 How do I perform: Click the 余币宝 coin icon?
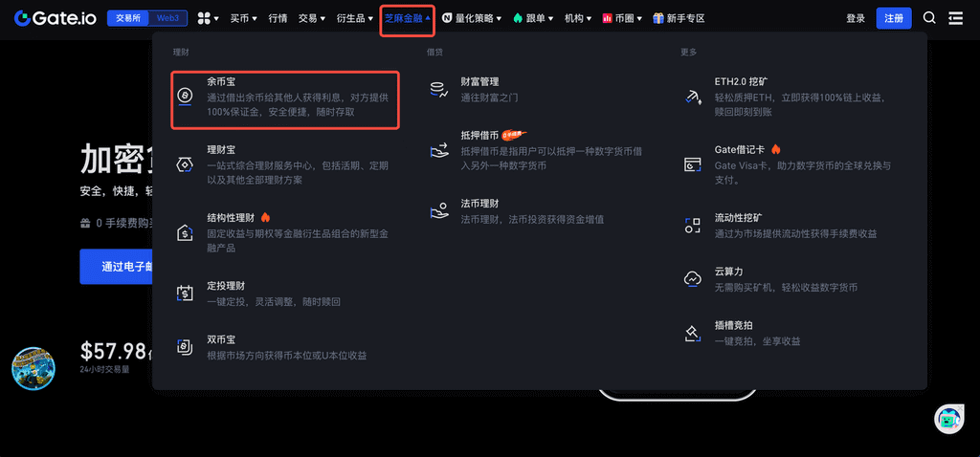tap(185, 96)
